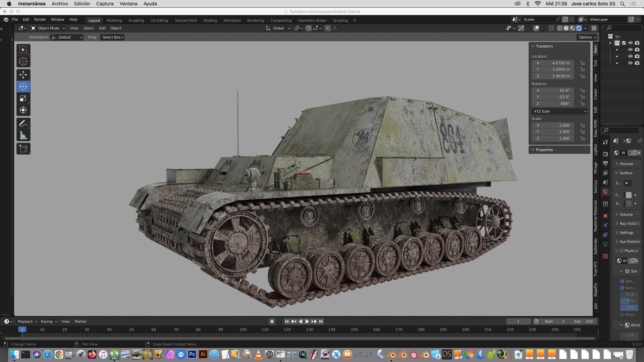Open the Add menu in viewport header
The height and width of the screenshot is (362, 644).
pos(102,28)
